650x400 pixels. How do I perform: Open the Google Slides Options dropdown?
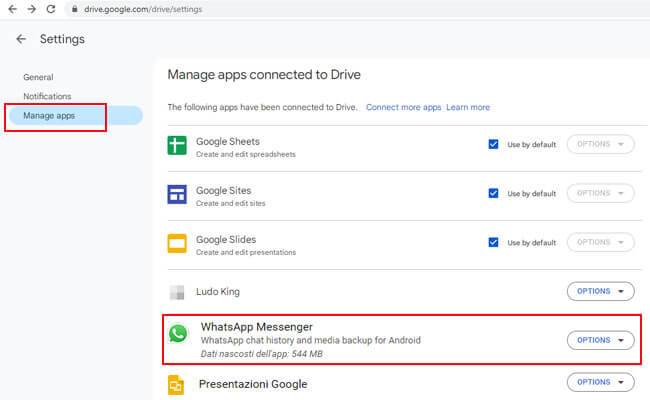click(600, 242)
